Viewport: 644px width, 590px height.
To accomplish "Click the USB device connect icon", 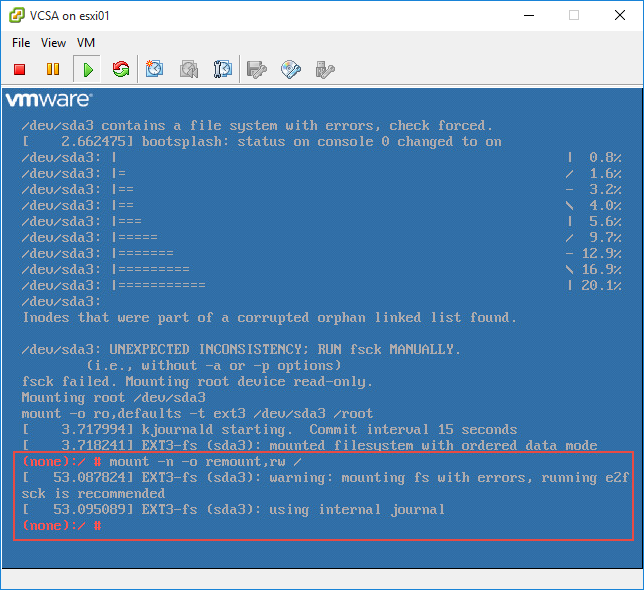I will (324, 69).
